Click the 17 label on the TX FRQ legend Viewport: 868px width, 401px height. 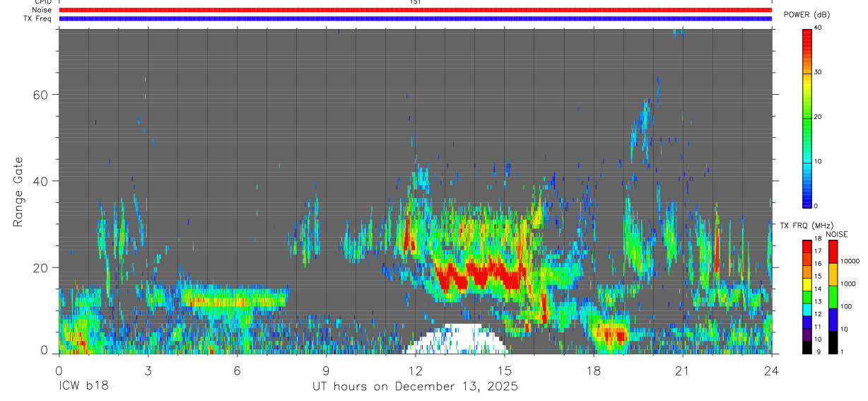click(819, 251)
